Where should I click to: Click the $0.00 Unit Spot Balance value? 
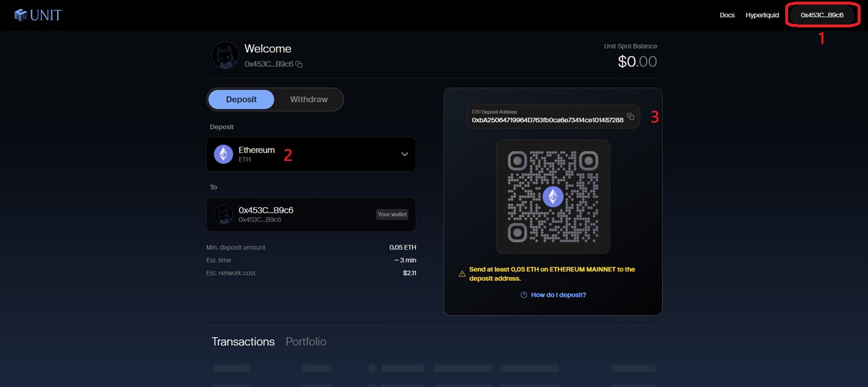(637, 62)
